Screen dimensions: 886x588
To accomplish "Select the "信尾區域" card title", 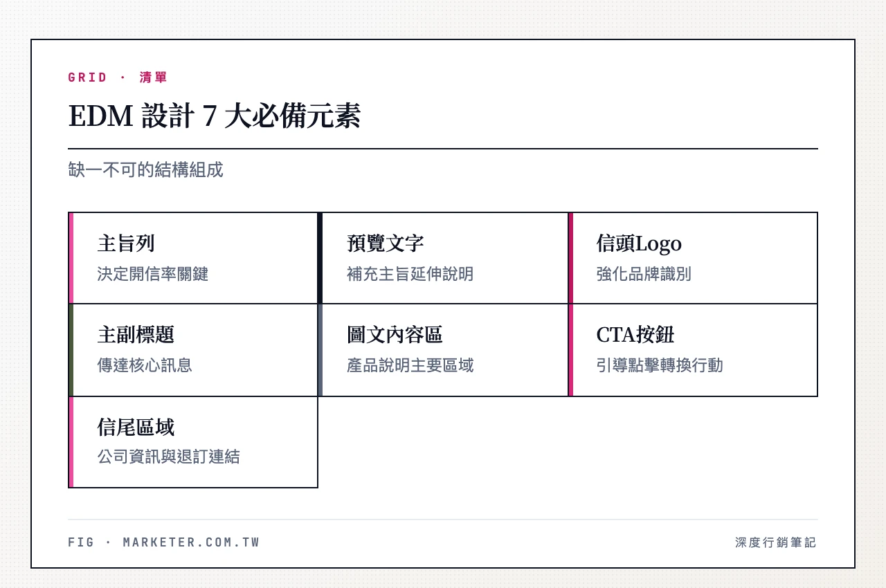I will coord(136,427).
